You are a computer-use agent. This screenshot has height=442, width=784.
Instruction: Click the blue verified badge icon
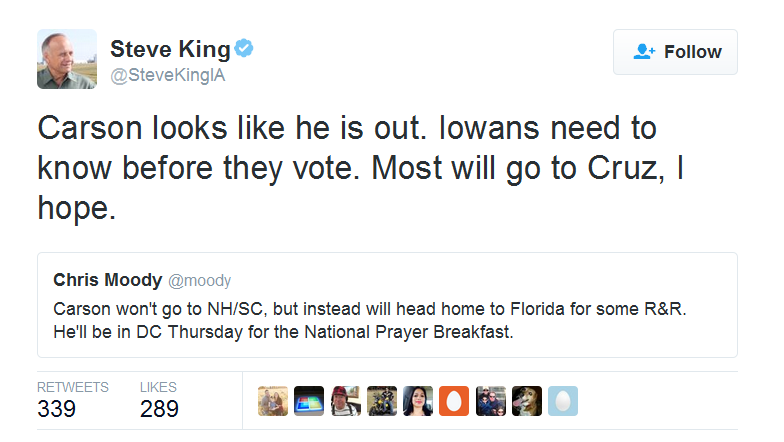click(244, 48)
